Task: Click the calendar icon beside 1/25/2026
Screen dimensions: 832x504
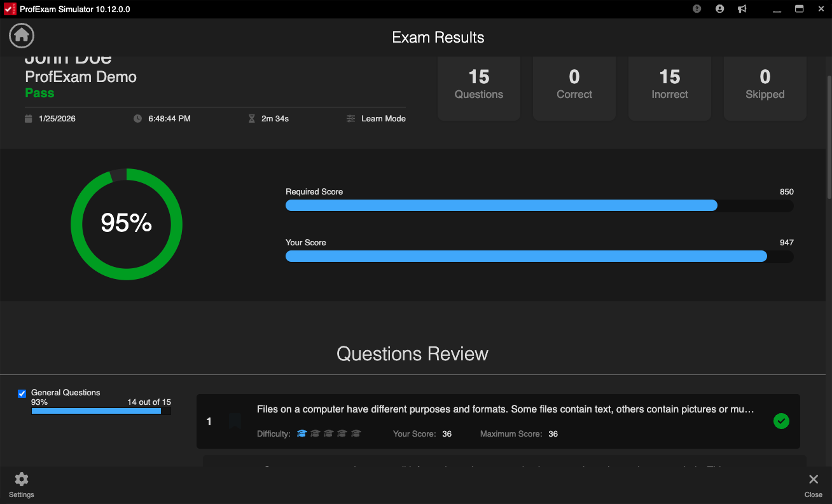Action: (28, 119)
